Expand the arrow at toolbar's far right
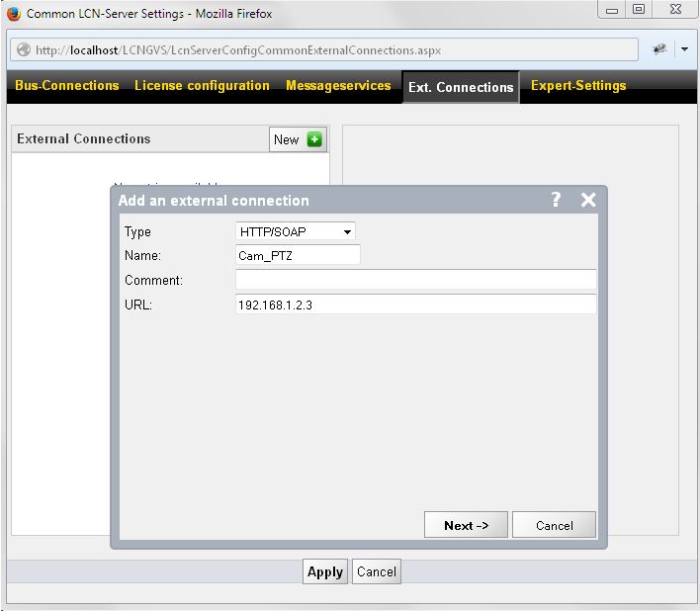The image size is (700, 611). coord(684,49)
